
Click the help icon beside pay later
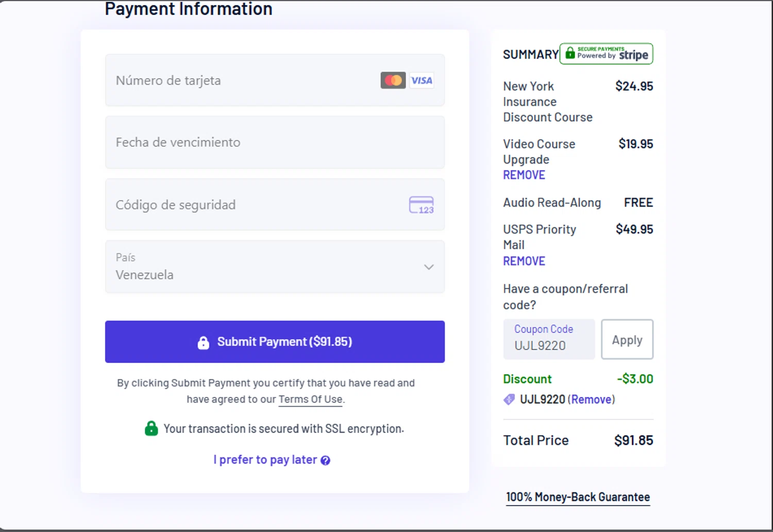pos(325,460)
